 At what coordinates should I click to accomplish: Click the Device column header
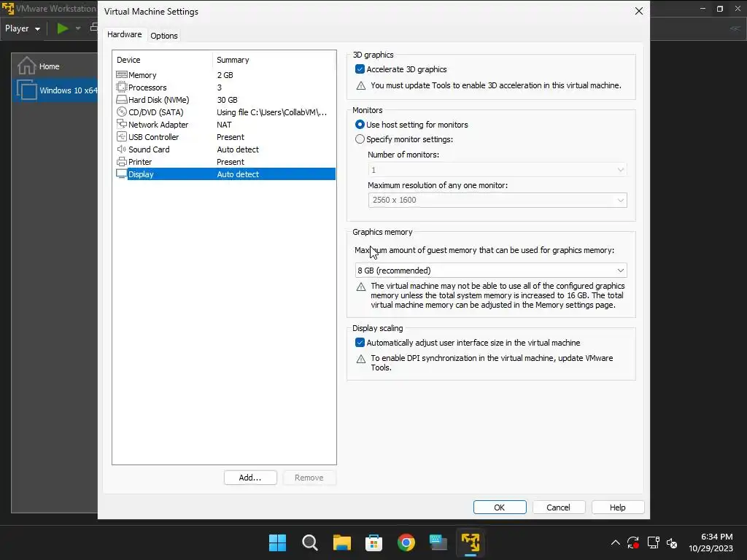coord(128,60)
